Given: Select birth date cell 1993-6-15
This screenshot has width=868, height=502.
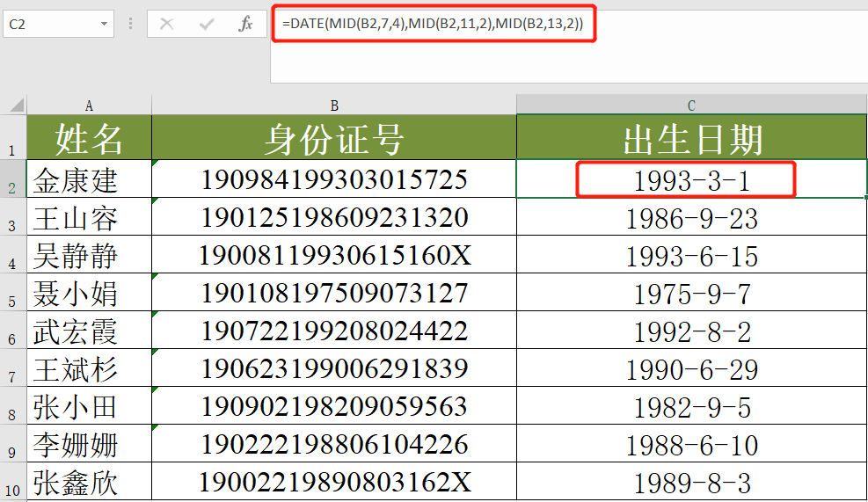Looking at the screenshot, I should (x=691, y=254).
